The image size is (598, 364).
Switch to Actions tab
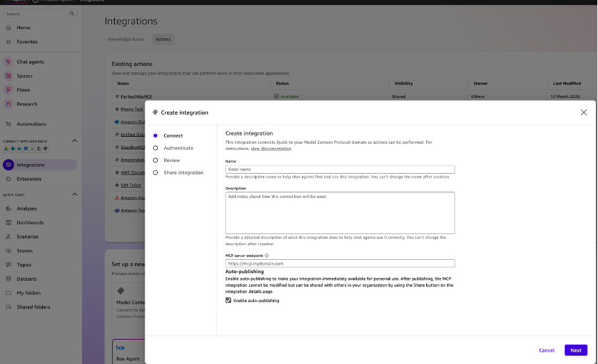[x=163, y=40]
